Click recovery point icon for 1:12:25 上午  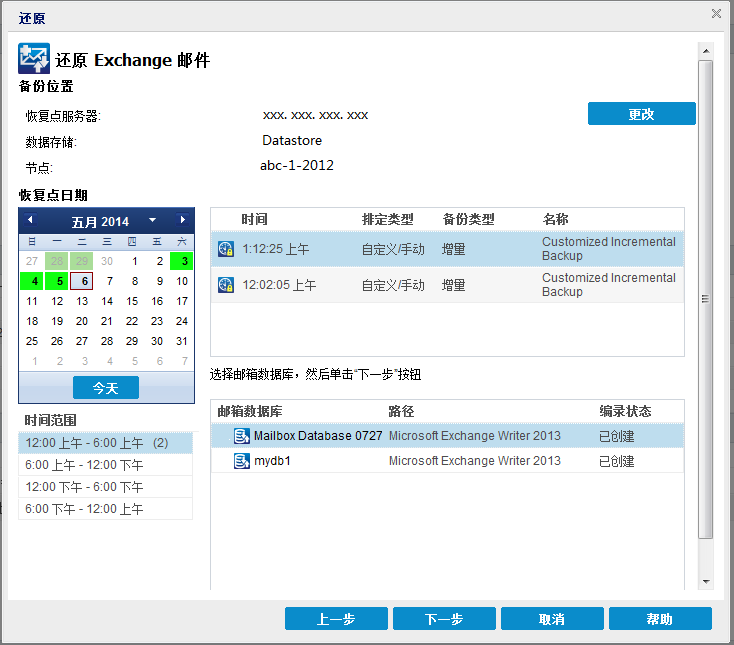coord(226,249)
